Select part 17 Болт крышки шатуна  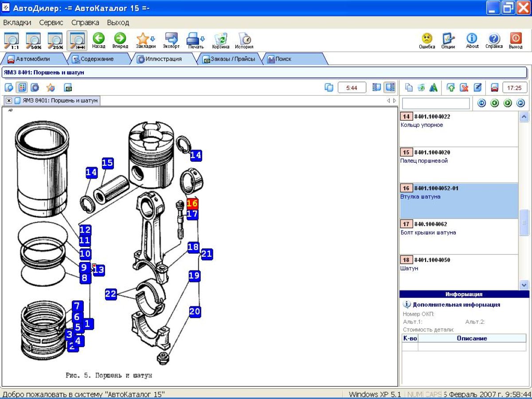[458, 237]
